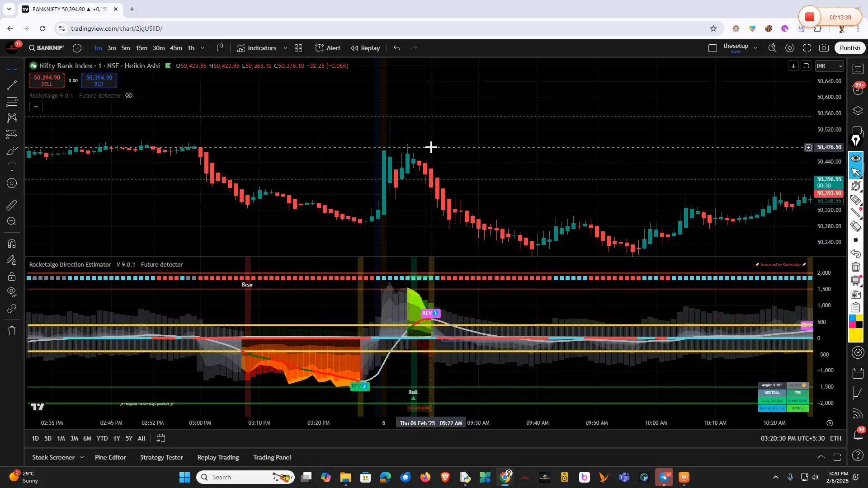Select the zoom-in magnifier tool
Image resolution: width=868 pixels, height=488 pixels.
click(11, 221)
